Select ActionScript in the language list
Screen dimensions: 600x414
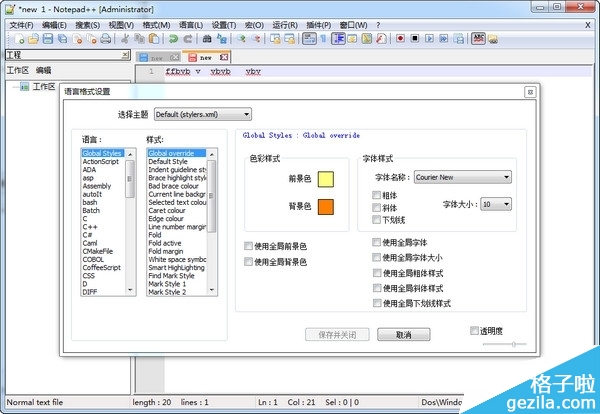(x=102, y=161)
